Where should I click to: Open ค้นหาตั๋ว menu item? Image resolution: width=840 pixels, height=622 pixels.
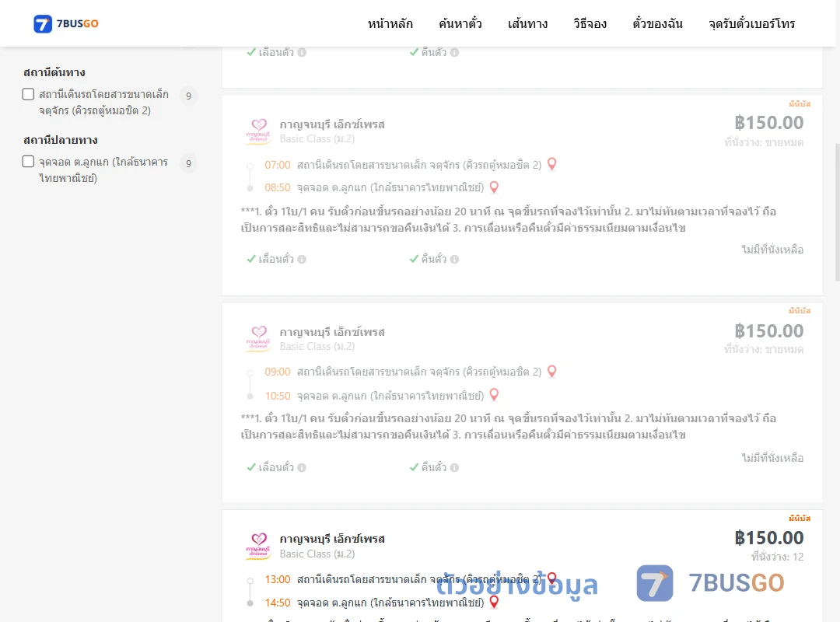pyautogui.click(x=460, y=23)
